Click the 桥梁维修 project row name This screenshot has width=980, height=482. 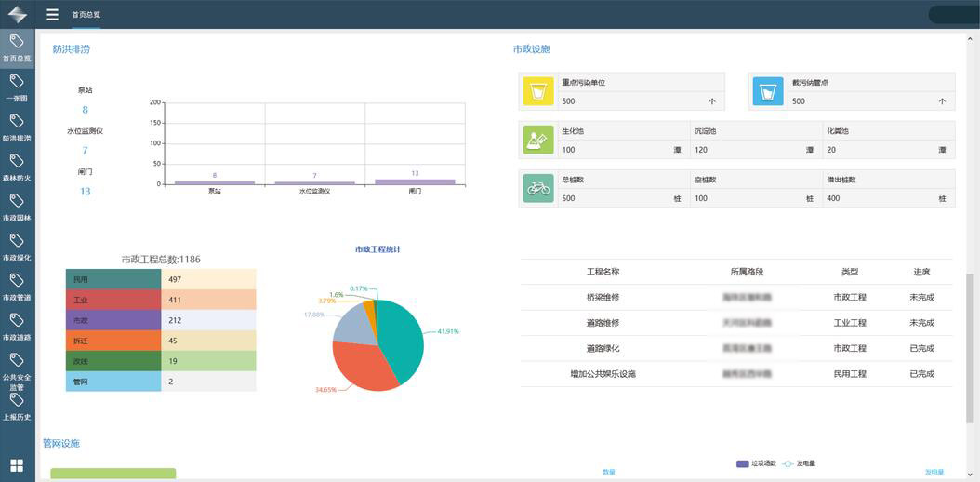[x=603, y=297]
